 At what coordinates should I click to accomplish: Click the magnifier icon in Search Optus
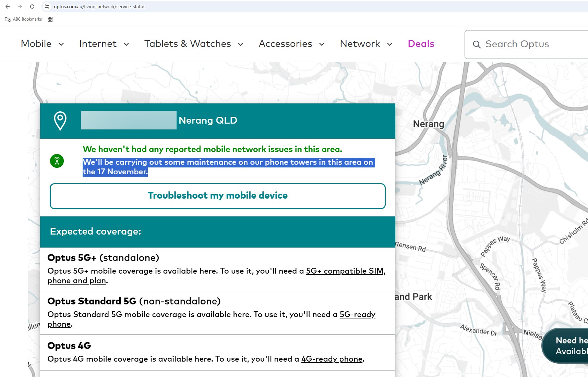477,45
